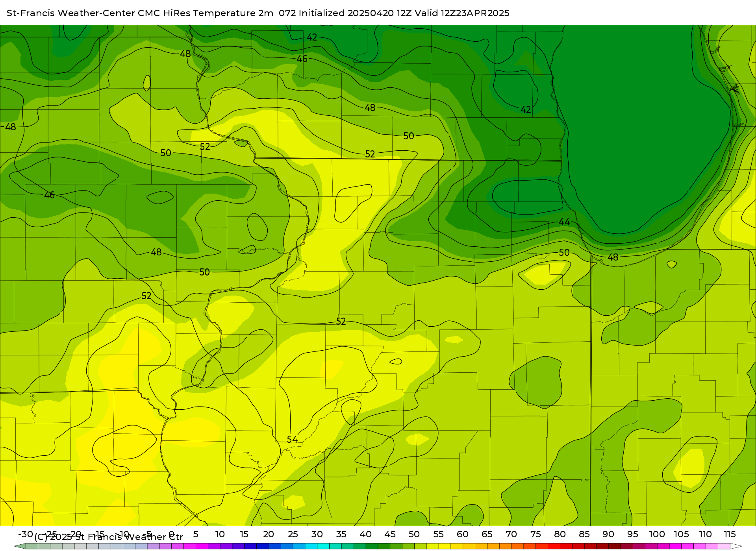Viewport: 756px width, 551px height.
Task: Click the 25 label on the color scale
Action: click(293, 534)
